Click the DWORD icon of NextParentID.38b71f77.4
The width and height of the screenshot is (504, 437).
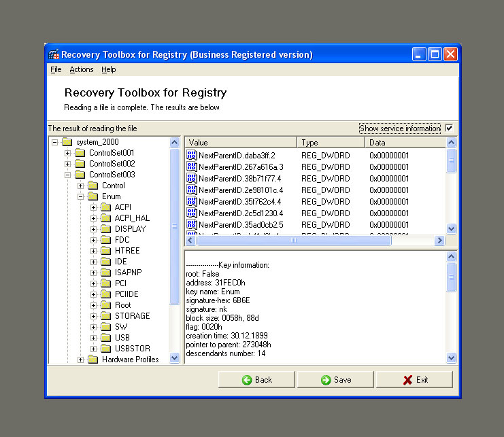[x=192, y=178]
